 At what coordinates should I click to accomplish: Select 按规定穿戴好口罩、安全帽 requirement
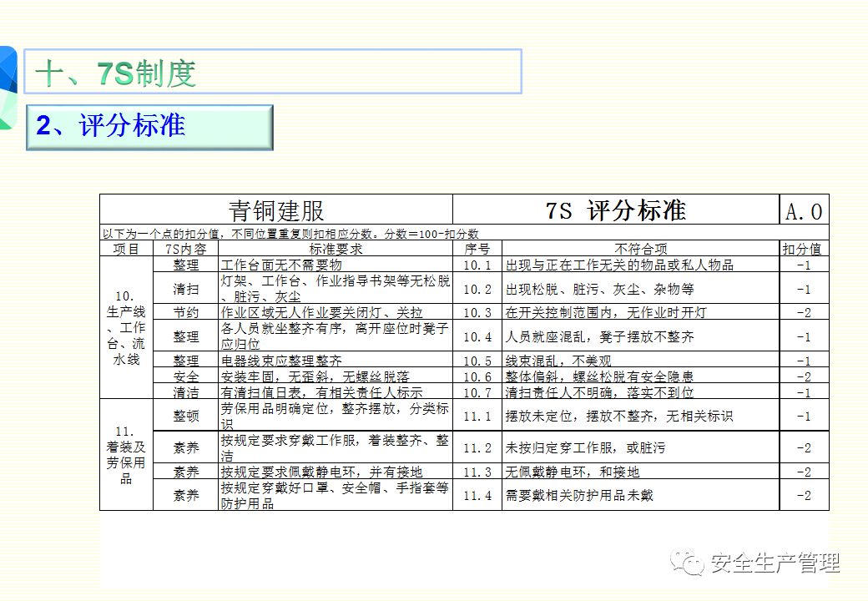coord(335,495)
